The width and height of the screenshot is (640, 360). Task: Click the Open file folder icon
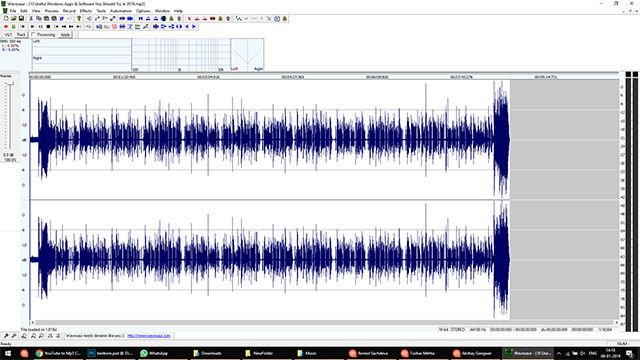pos(13,18)
